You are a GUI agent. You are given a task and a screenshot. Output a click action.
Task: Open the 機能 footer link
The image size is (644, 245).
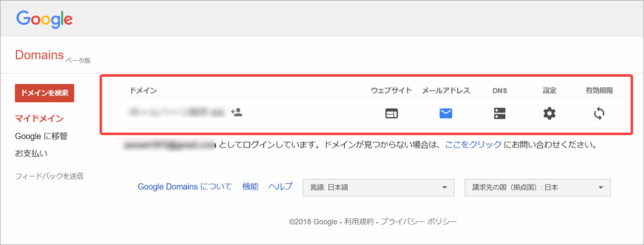[250, 187]
